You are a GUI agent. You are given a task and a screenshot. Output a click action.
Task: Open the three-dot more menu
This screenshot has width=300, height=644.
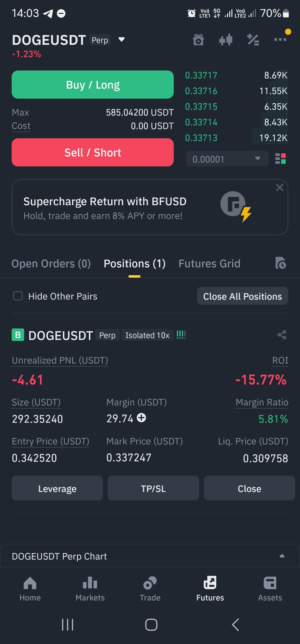click(280, 39)
